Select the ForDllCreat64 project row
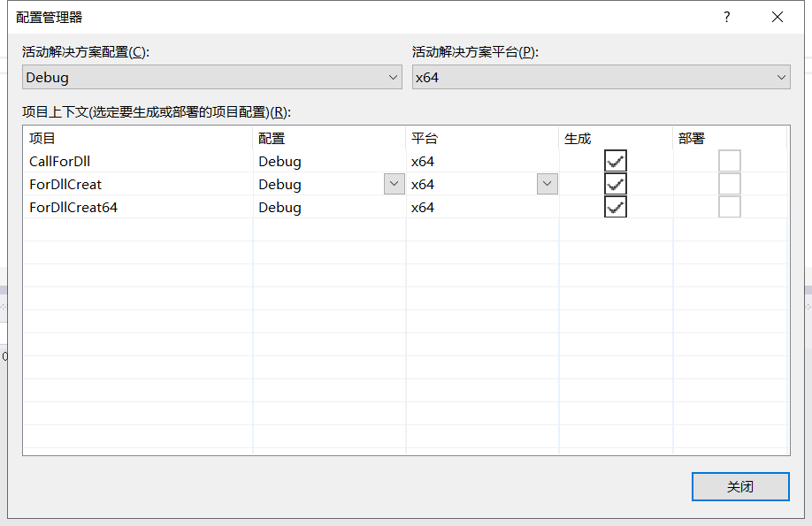 click(73, 208)
